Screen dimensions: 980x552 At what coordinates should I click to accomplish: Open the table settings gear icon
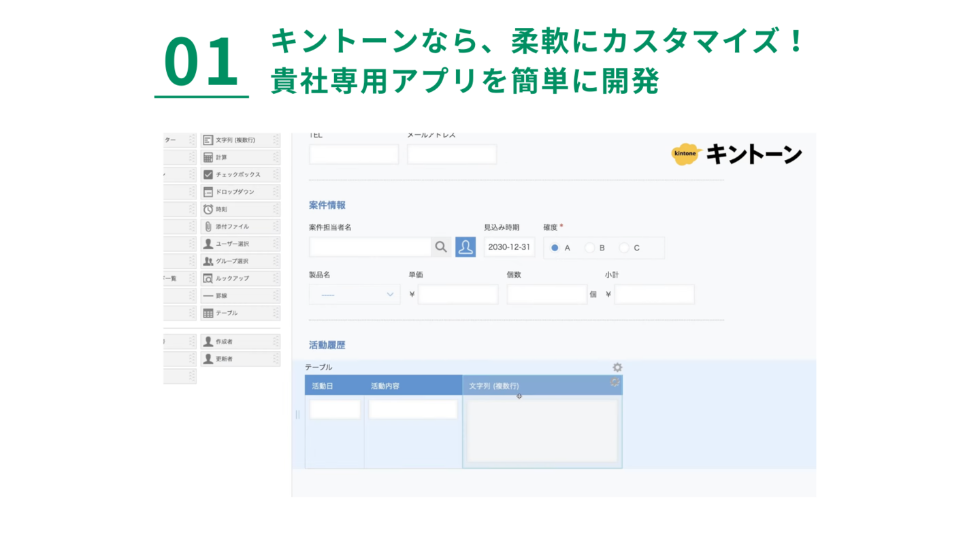[617, 367]
